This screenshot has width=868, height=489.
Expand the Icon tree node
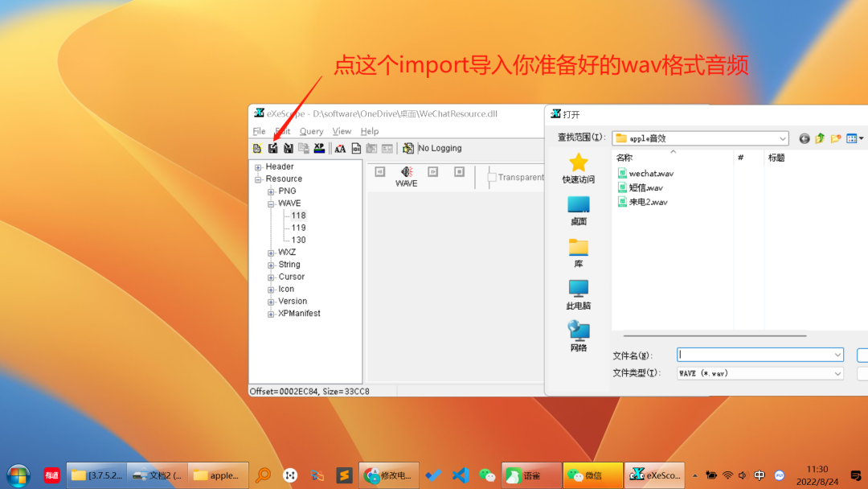click(x=271, y=289)
